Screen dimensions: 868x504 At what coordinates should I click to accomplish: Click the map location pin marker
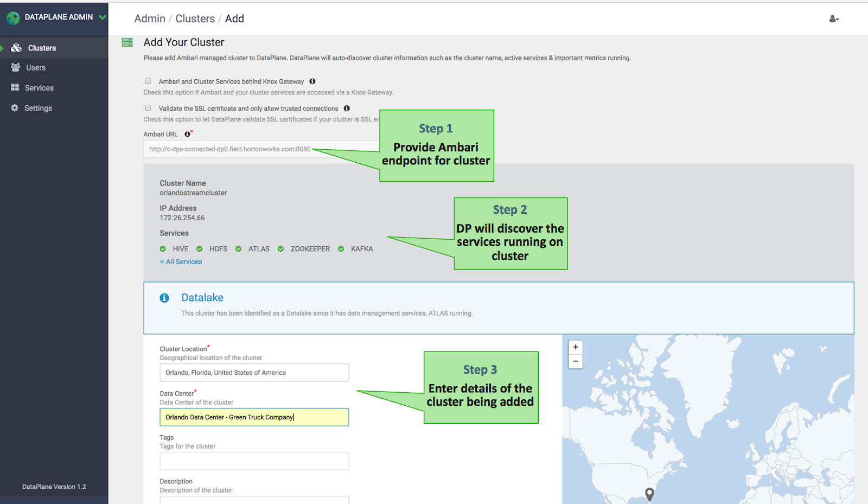pos(649,494)
